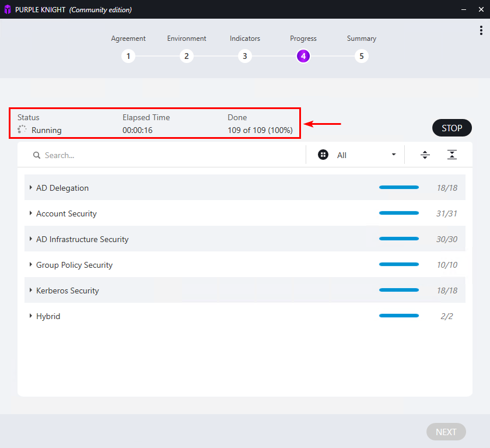
Task: Click the NEXT button
Action: pyautogui.click(x=446, y=432)
